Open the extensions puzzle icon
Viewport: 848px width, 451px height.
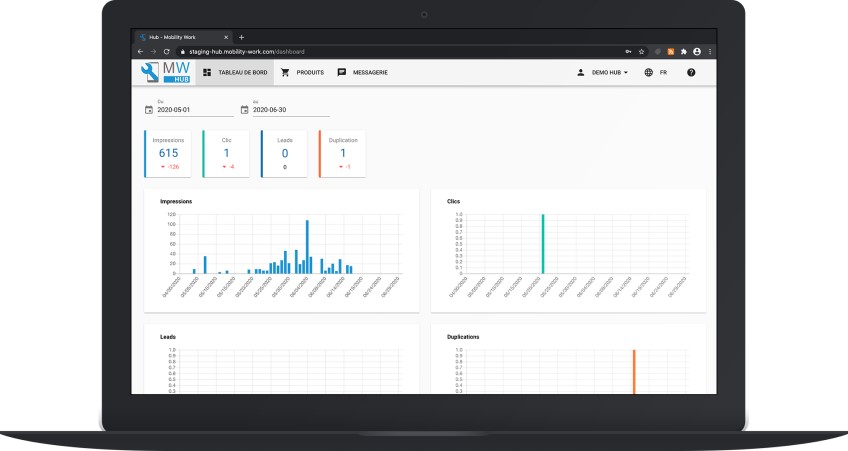(684, 51)
